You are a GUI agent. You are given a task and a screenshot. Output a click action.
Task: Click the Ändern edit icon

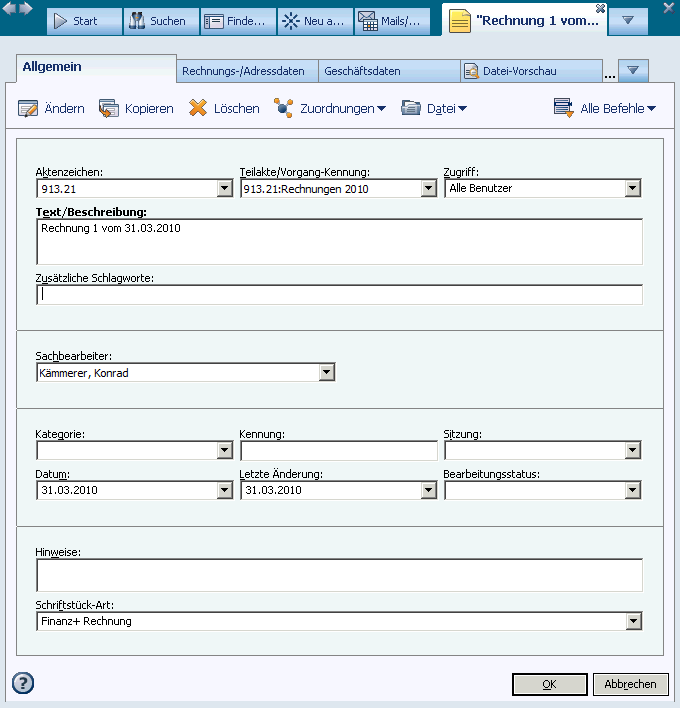click(x=28, y=108)
